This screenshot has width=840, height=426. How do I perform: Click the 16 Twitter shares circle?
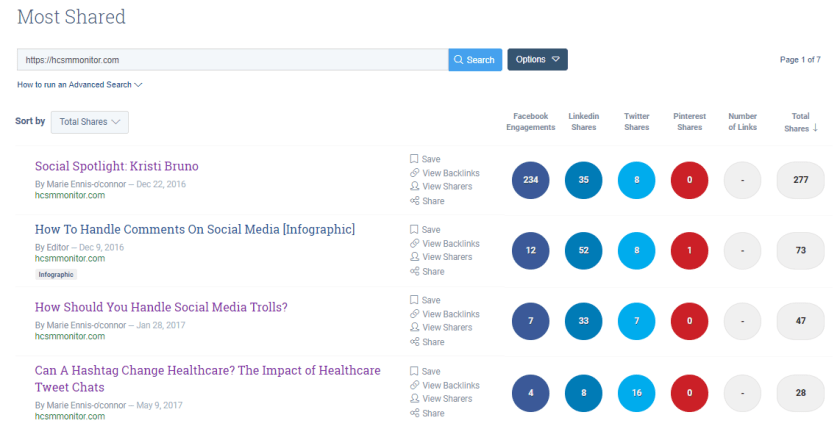tap(636, 392)
